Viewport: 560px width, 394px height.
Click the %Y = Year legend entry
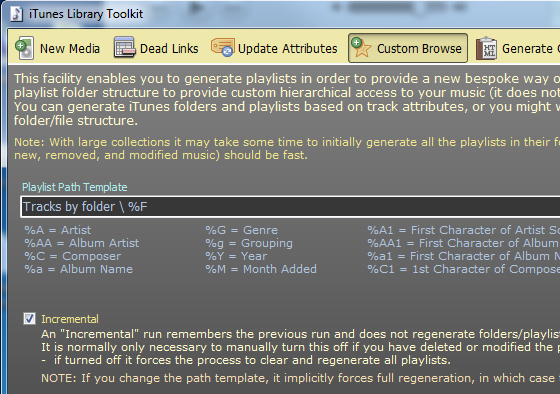coord(236,256)
